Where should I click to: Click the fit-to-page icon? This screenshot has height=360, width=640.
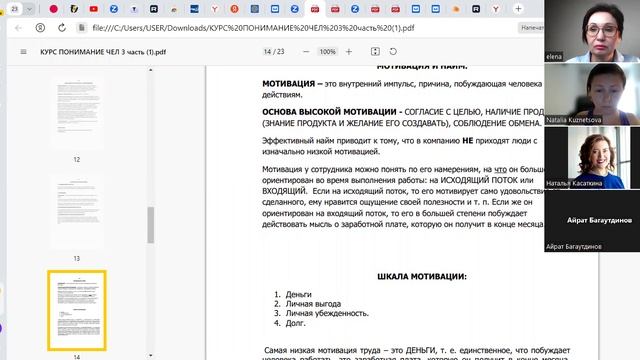pyautogui.click(x=375, y=51)
